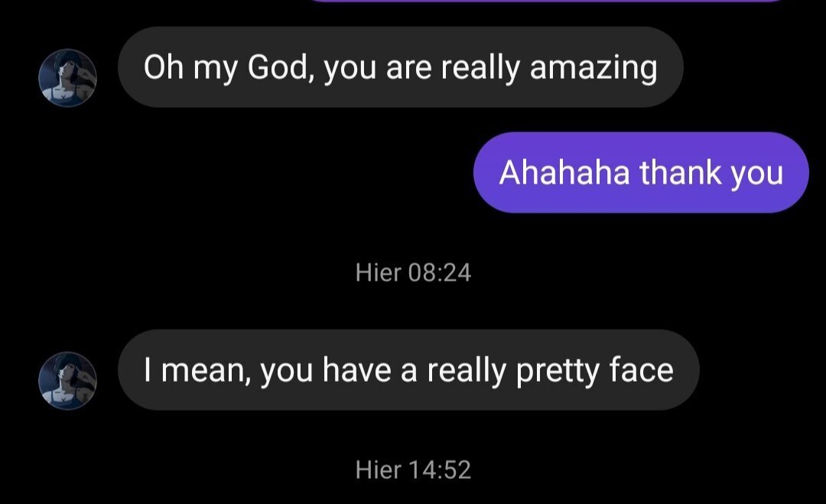Screen dimensions: 826x504
Task: Click the word "face" in the last message
Action: (x=641, y=370)
